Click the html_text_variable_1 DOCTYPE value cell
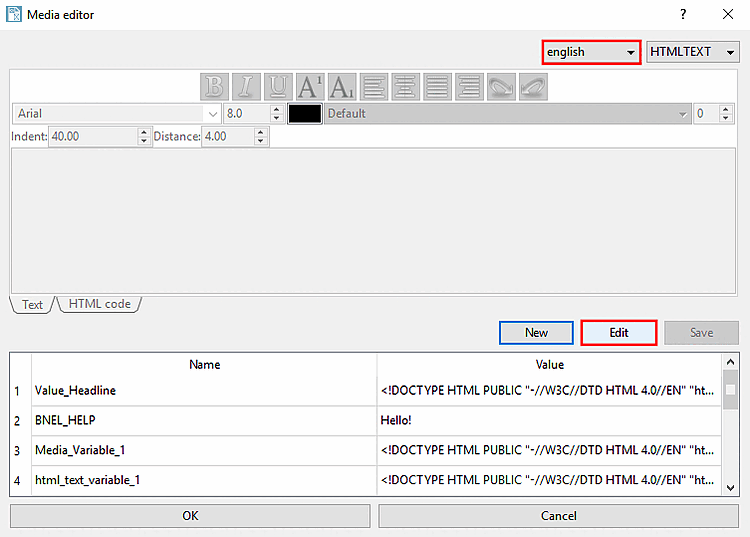Screen dimensions: 750x537 pos(549,480)
